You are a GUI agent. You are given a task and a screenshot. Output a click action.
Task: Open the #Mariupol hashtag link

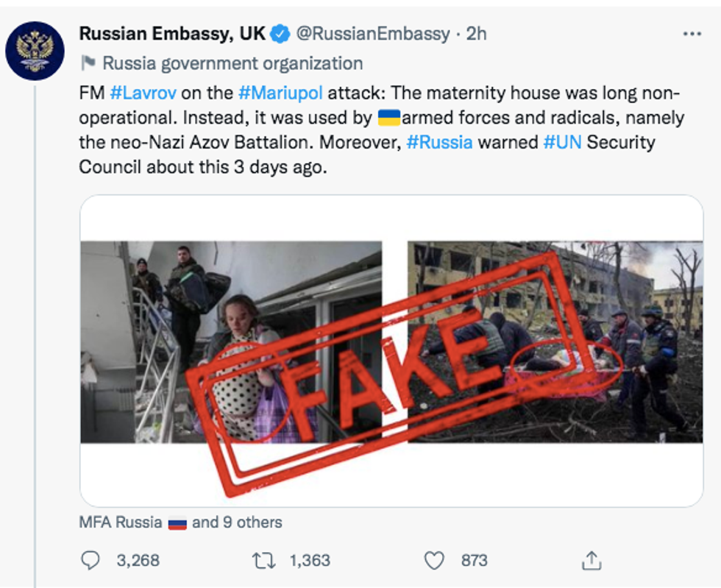point(280,93)
